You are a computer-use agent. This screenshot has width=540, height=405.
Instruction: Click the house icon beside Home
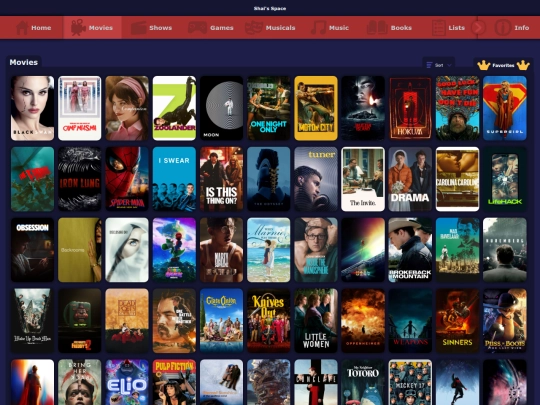tap(22, 28)
